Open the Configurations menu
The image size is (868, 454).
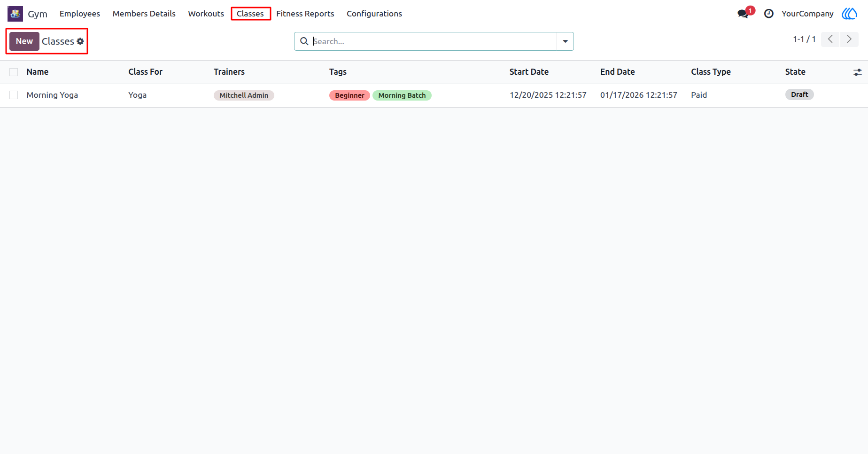click(x=374, y=14)
